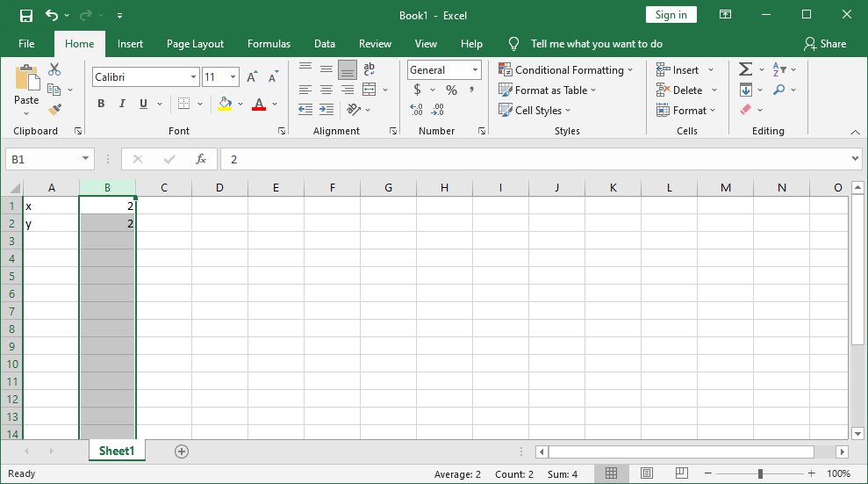The image size is (868, 484).
Task: Click the Fill Color paint bucket
Action: pos(225,104)
